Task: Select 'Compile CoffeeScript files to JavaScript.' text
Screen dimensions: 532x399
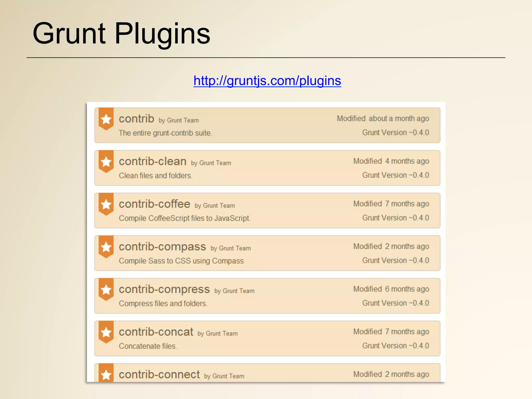Action: (185, 218)
